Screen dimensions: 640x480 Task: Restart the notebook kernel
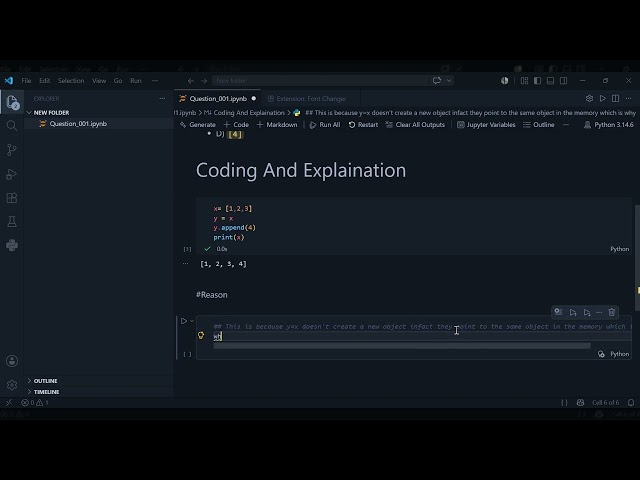(363, 125)
